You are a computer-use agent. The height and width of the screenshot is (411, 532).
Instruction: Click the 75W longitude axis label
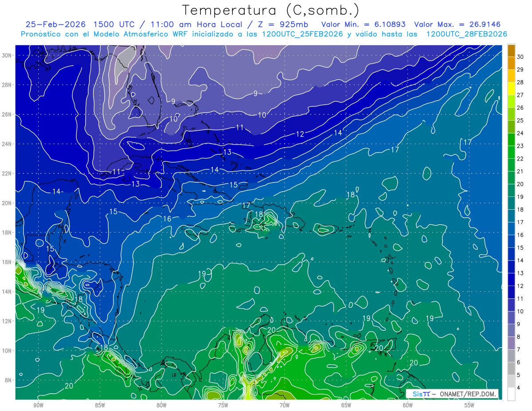click(223, 405)
